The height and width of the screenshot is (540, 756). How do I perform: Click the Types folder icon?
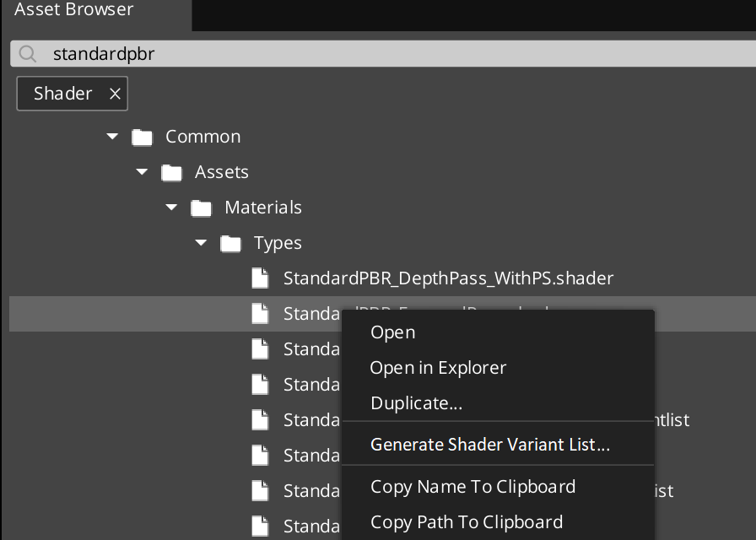(x=230, y=242)
